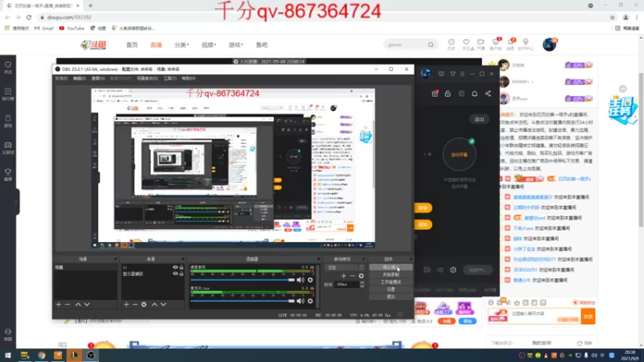The image size is (644, 362).
Task: Toggle lock of display capture source
Action: (181, 274)
